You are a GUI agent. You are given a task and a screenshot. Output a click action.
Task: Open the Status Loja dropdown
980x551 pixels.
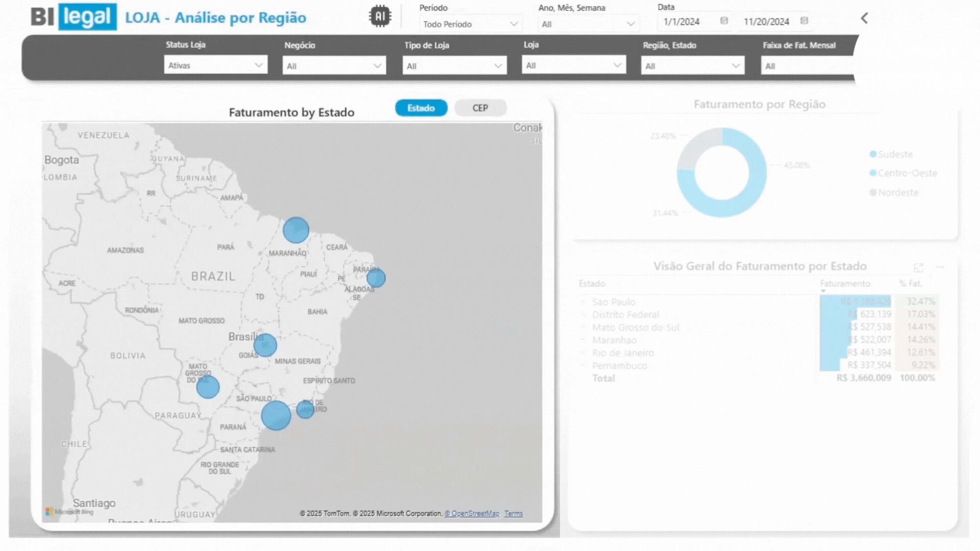[x=215, y=65]
